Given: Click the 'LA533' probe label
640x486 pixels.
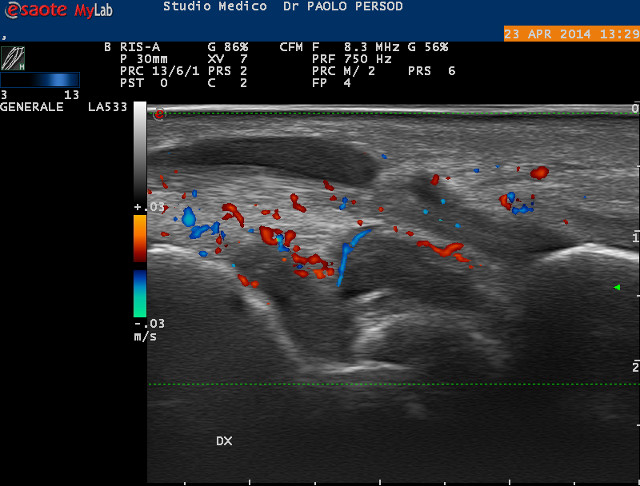Looking at the screenshot, I should (108, 107).
